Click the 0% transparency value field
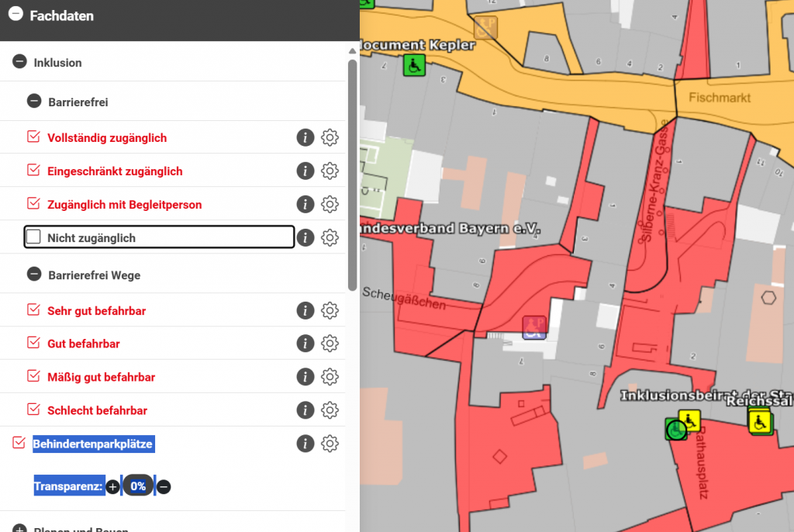 (138, 486)
